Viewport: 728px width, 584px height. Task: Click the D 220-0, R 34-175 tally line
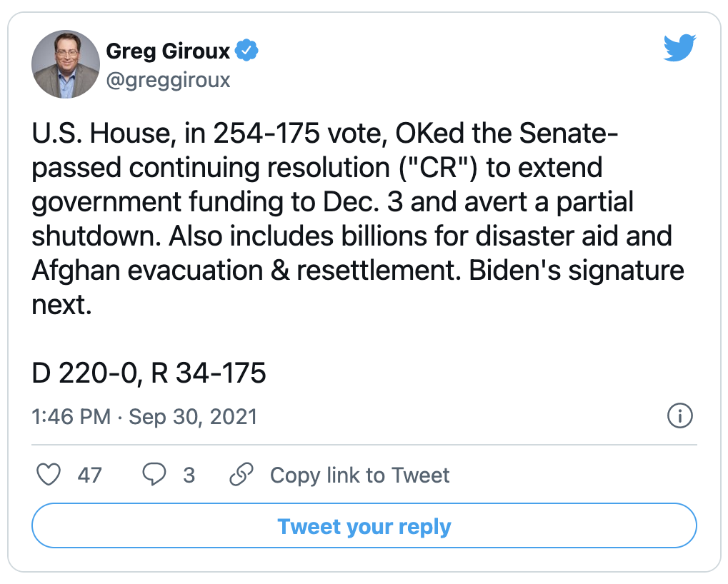[149, 373]
